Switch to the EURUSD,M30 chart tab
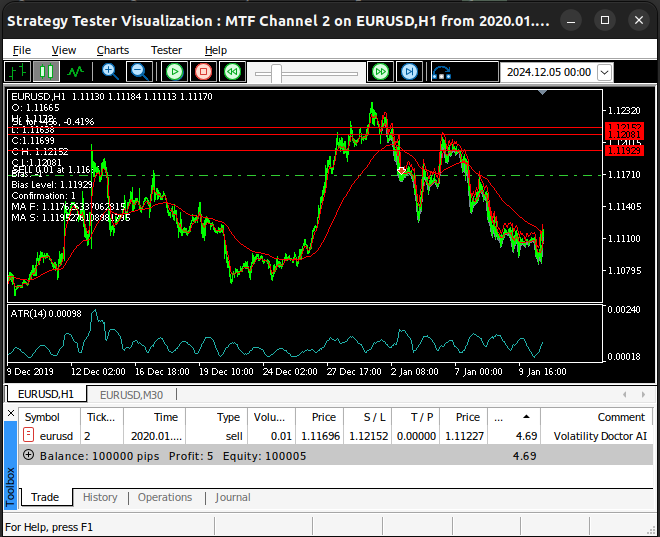Image resolution: width=660 pixels, height=537 pixels. point(131,395)
